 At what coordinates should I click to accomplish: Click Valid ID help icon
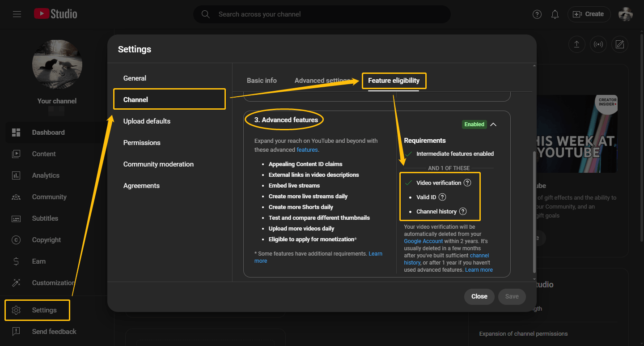442,197
